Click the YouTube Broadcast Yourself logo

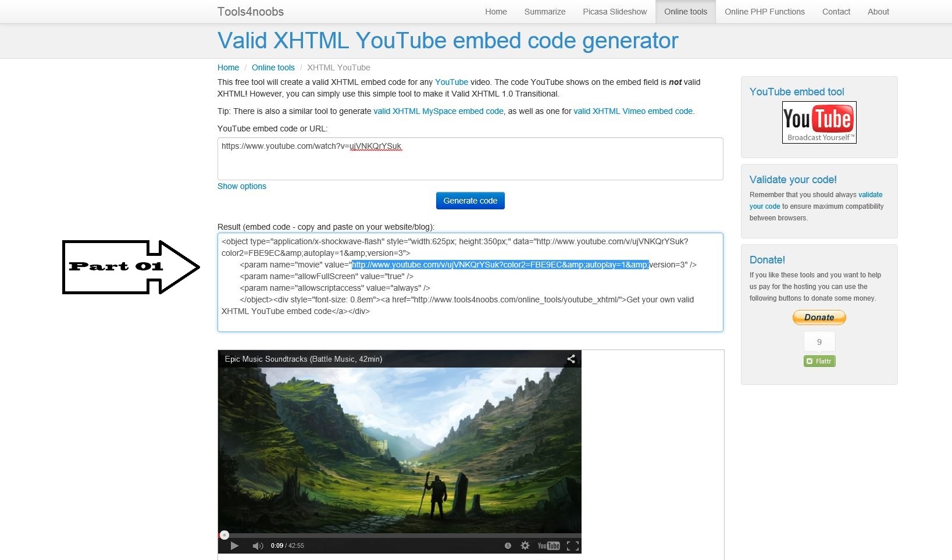[x=819, y=123]
